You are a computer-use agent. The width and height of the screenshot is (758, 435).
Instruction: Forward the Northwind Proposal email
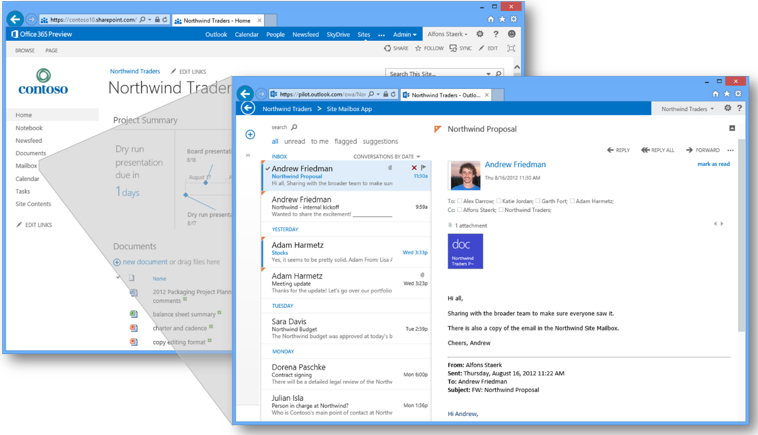pos(702,150)
